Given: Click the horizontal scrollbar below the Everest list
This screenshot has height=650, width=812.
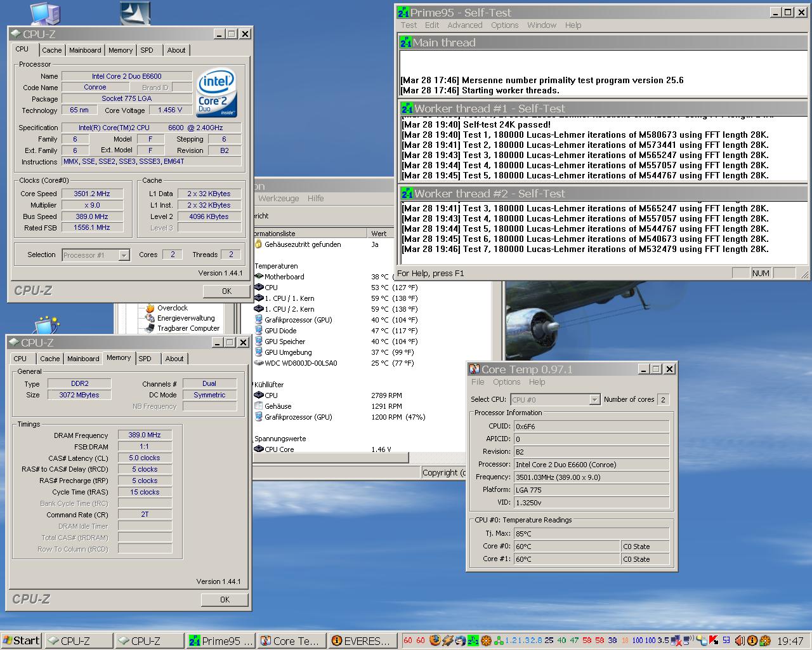Looking at the screenshot, I should coord(330,458).
